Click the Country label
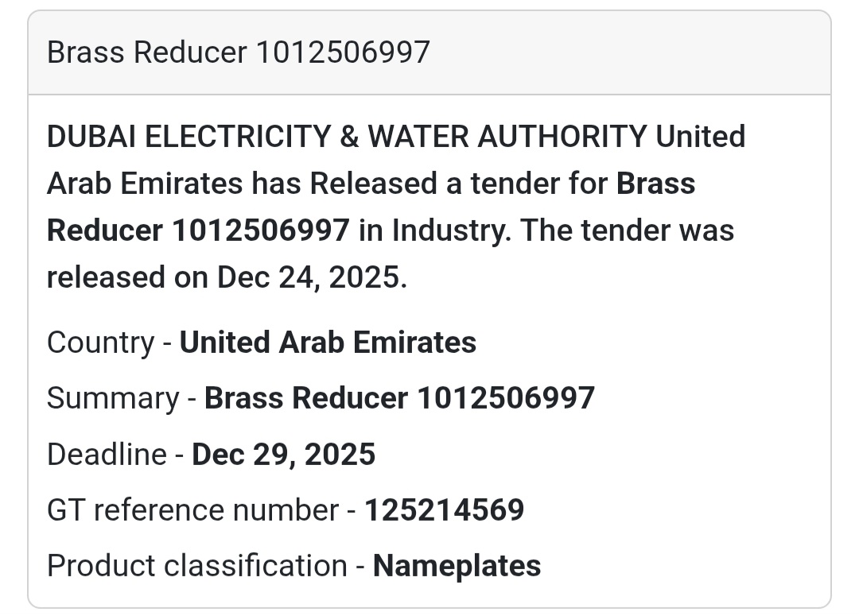The height and width of the screenshot is (616, 859). click(x=100, y=343)
